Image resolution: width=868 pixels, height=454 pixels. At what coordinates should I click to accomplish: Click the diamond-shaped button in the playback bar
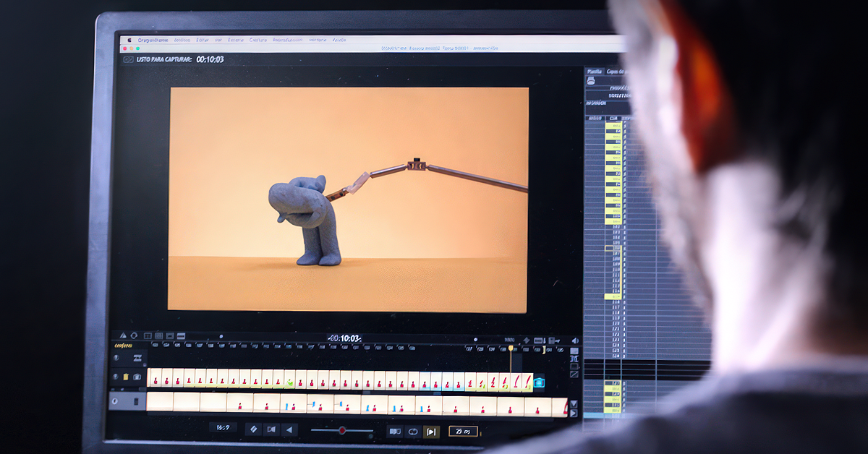[254, 429]
